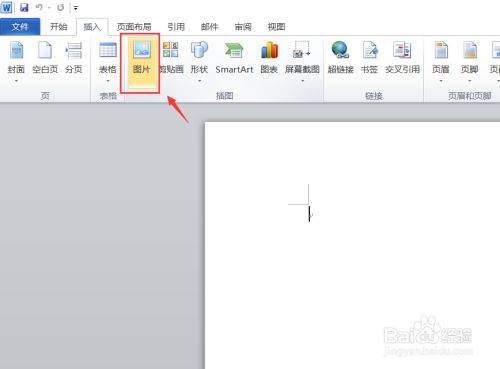Click the 页脚 footer icon
This screenshot has width=500, height=369.
470,50
